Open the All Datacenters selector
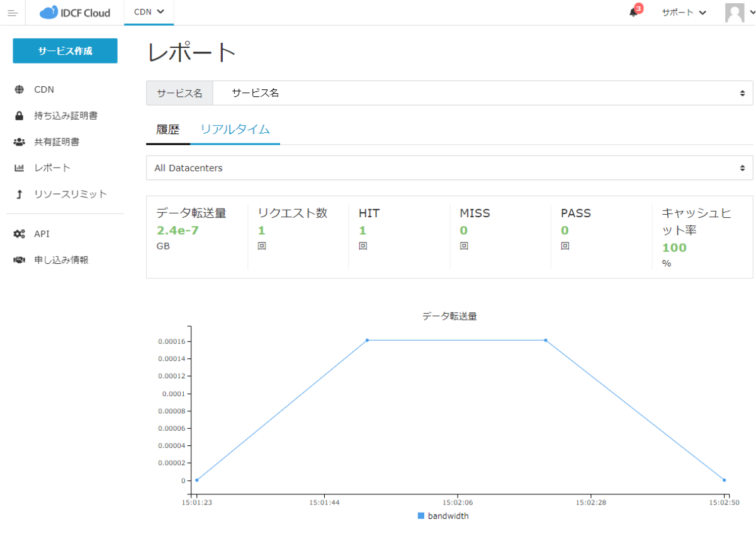Viewport: 756px width, 541px height. coord(449,168)
